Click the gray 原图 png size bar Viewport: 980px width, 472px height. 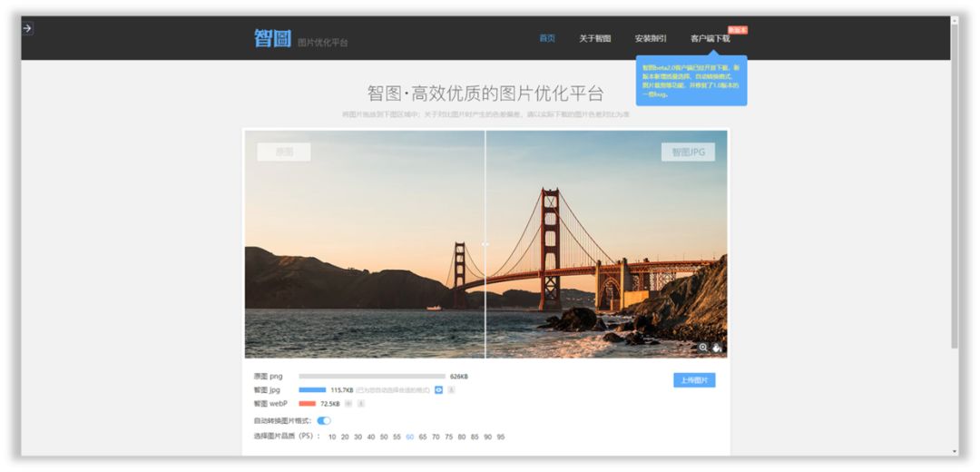pyautogui.click(x=372, y=377)
